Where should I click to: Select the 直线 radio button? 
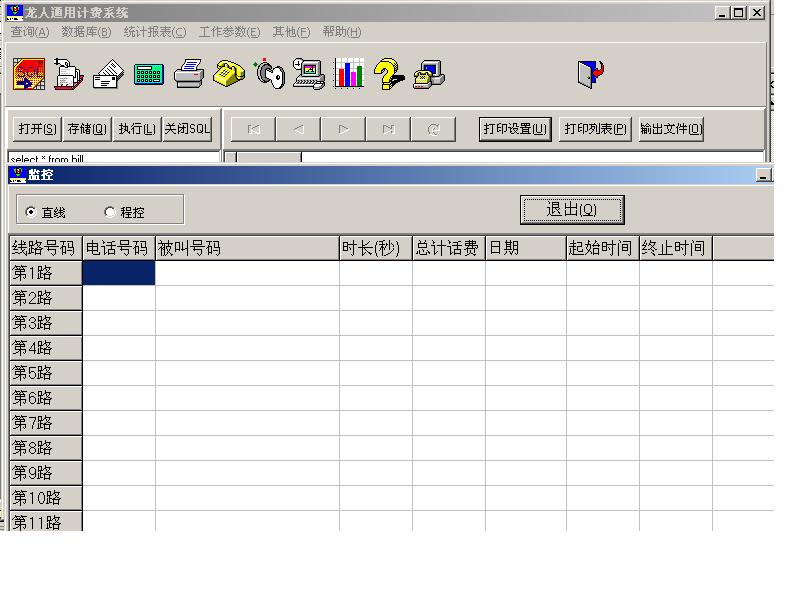coord(31,212)
